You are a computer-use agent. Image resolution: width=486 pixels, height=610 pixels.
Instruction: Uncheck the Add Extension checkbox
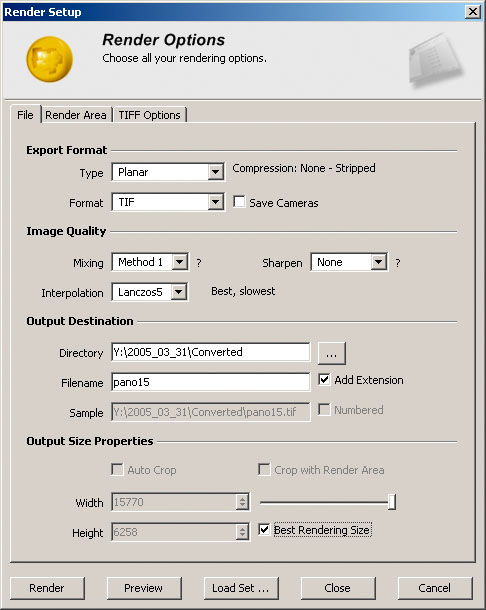click(x=324, y=379)
